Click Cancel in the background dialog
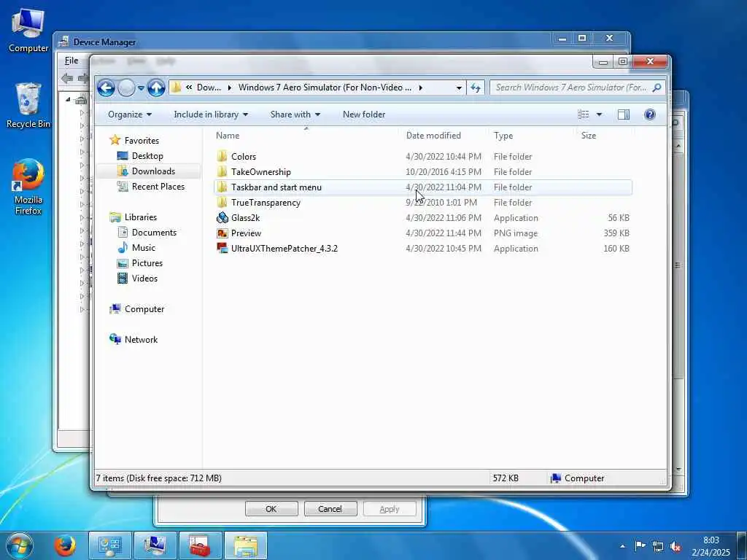The width and height of the screenshot is (747, 560). [330, 508]
